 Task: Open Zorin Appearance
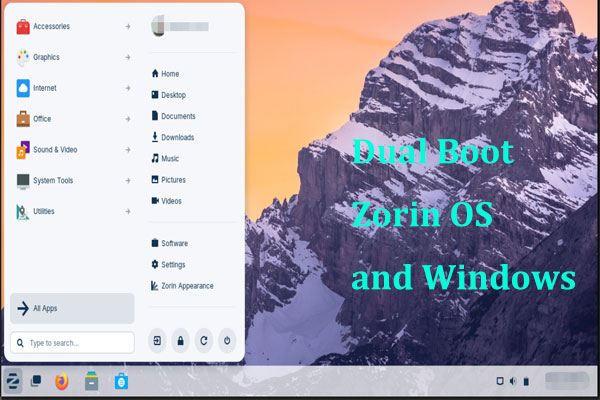pos(182,286)
